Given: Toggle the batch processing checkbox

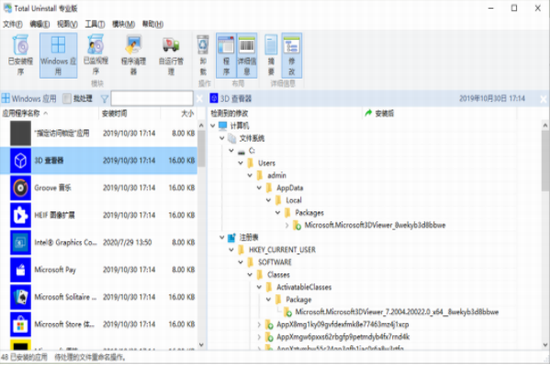Looking at the screenshot, I should click(x=67, y=99).
